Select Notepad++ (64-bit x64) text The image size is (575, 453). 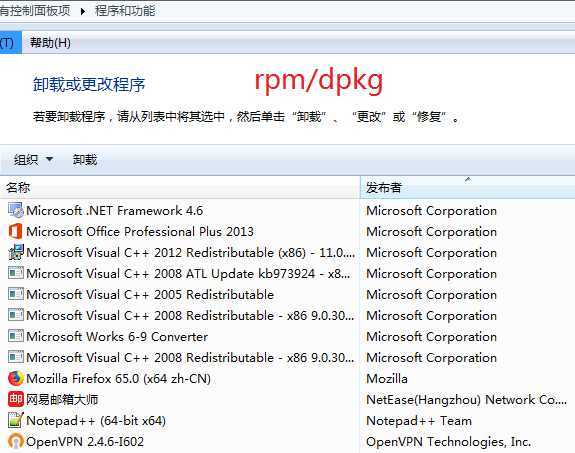(96, 420)
